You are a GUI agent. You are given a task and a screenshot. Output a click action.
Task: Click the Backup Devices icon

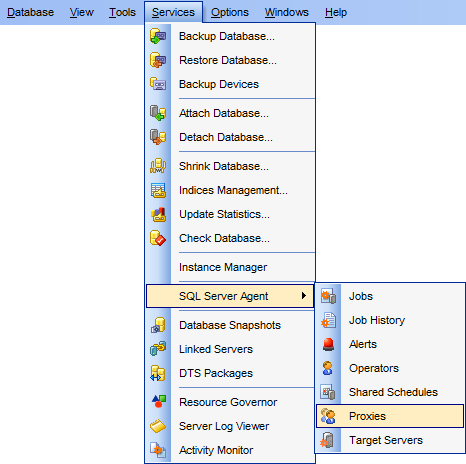(x=158, y=84)
